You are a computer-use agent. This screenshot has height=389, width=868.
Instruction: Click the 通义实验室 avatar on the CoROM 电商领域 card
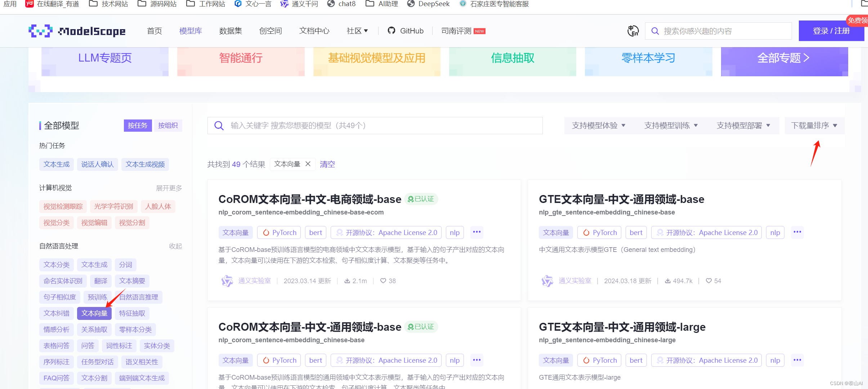[227, 281]
